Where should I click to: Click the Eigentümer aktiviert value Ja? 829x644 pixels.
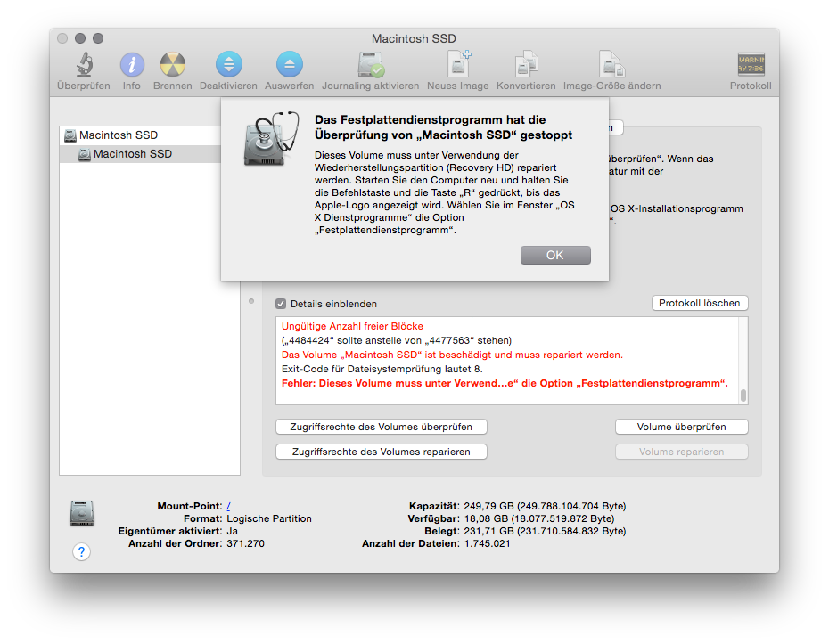[x=232, y=532]
